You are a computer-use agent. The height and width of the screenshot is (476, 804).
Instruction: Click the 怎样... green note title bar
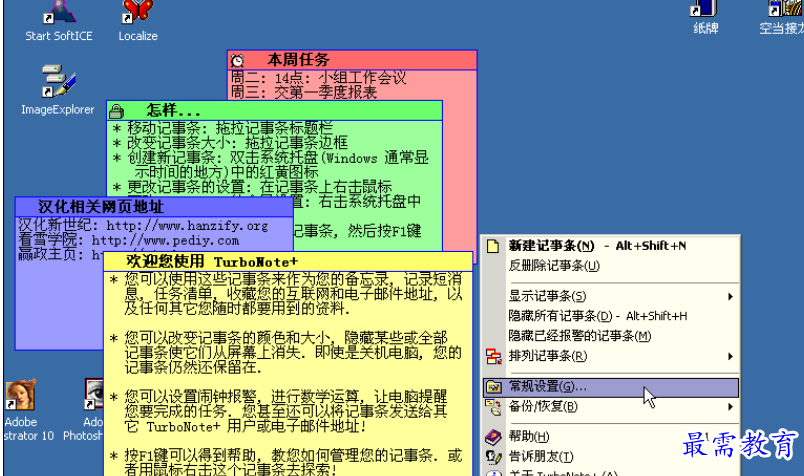pyautogui.click(x=274, y=110)
